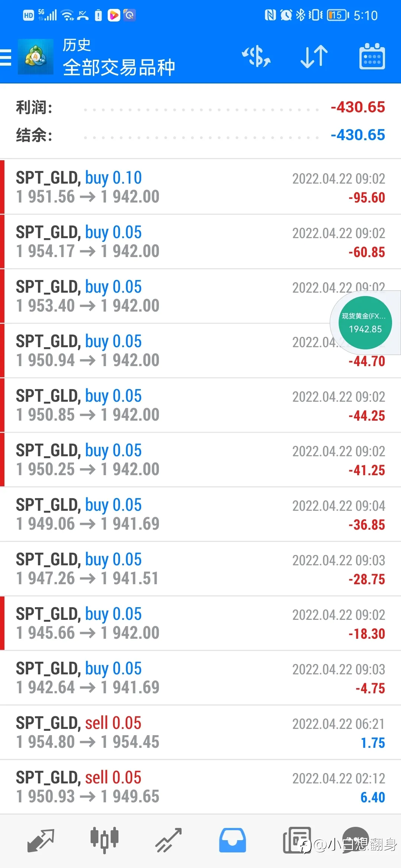
Task: Tap the profit total -430.65 row
Action: (200, 108)
